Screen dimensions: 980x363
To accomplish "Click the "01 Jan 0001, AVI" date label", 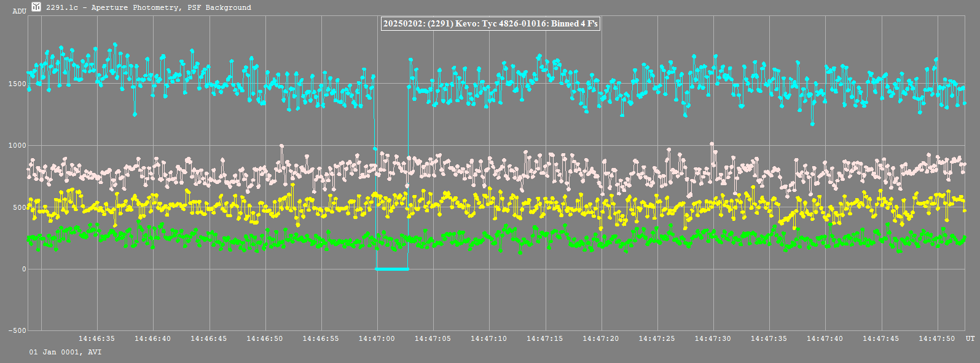I will click(x=65, y=353).
